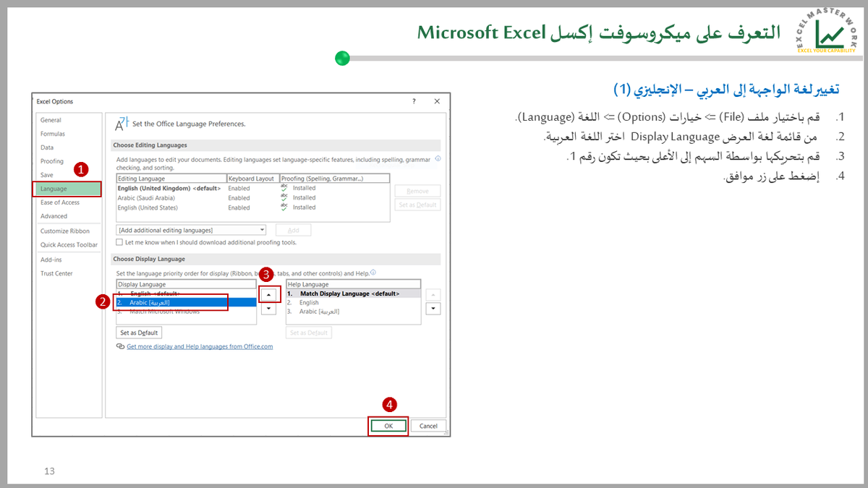This screenshot has width=868, height=488.
Task: Select English in the Help Language list
Action: click(353, 302)
